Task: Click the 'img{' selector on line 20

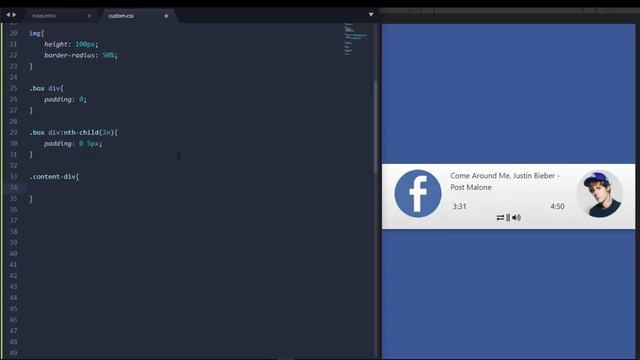Action: click(36, 33)
